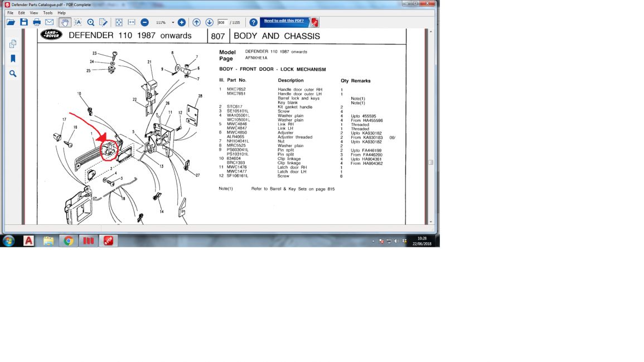Click the Land Rover logo in page header

(x=51, y=35)
